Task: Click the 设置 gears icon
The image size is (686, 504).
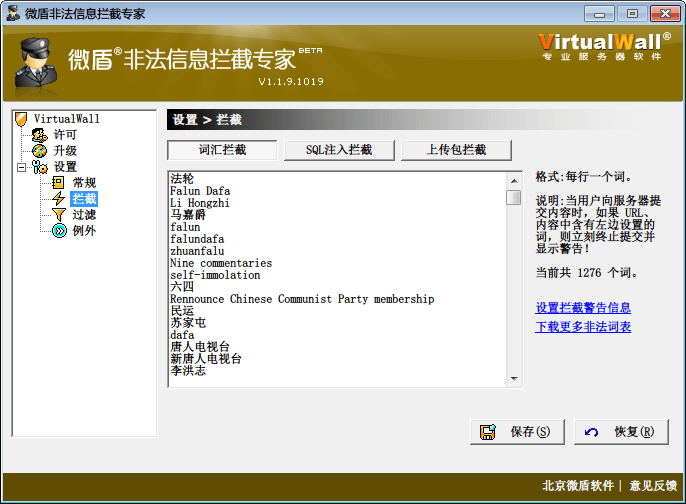Action: [x=39, y=167]
